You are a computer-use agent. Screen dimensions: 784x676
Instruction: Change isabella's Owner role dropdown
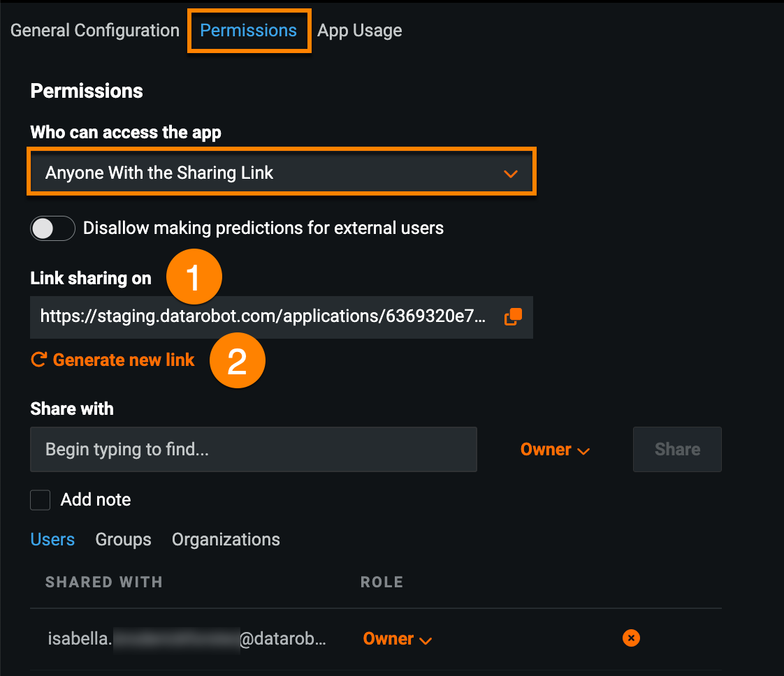click(397, 638)
